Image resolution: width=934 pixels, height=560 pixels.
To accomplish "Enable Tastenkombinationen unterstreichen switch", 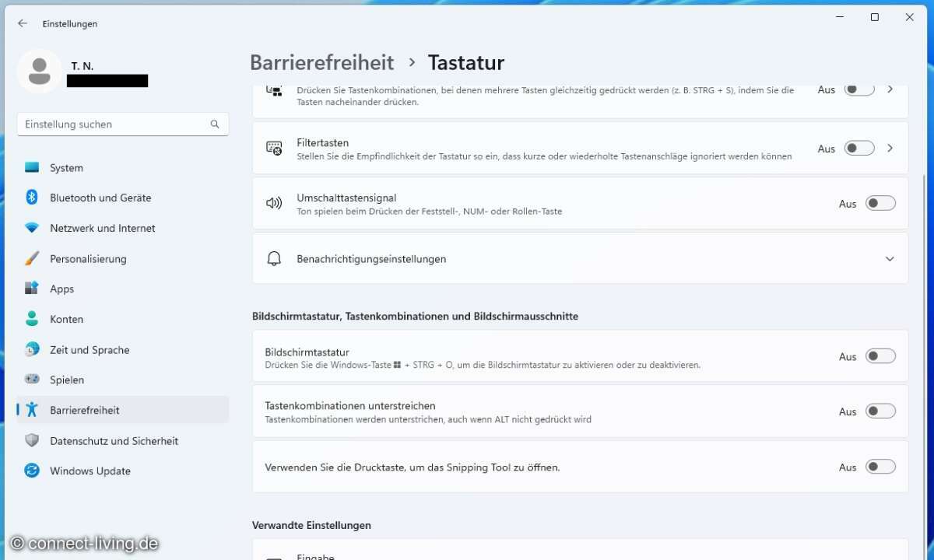I will pyautogui.click(x=881, y=411).
